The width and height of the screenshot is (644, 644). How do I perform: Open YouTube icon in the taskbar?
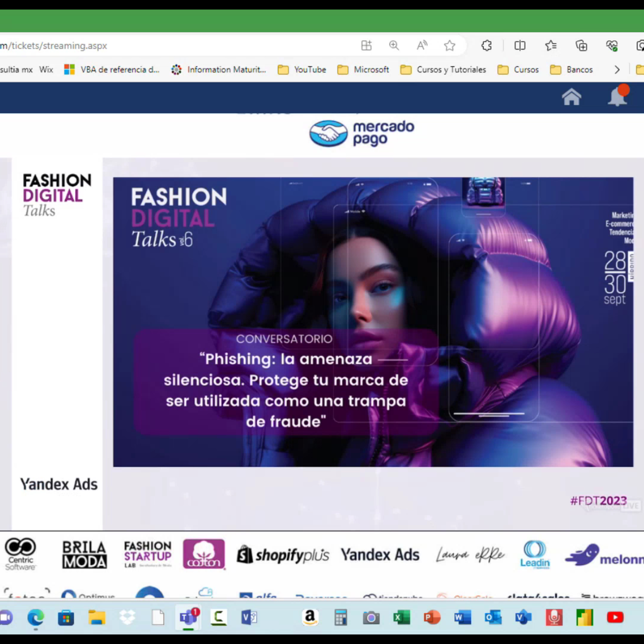coord(615,617)
